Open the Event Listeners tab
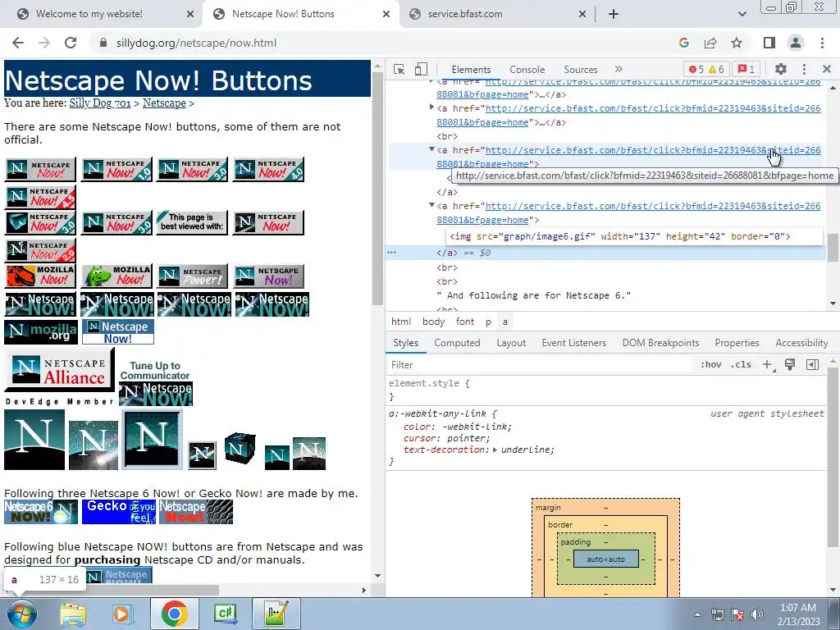The width and height of the screenshot is (840, 630). (573, 343)
